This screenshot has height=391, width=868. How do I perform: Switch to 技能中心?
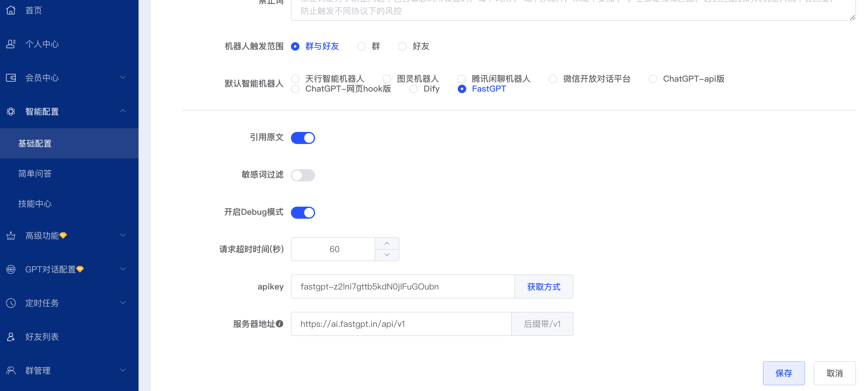click(35, 204)
